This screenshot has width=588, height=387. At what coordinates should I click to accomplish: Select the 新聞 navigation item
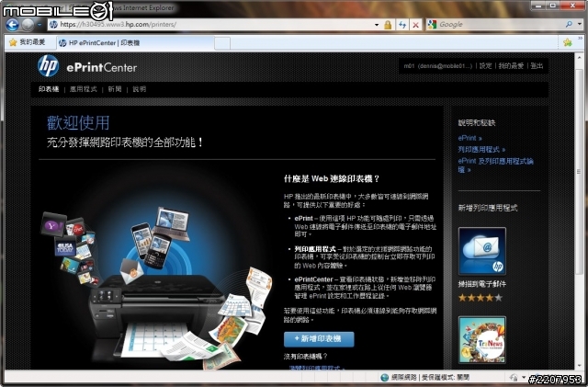click(x=115, y=89)
